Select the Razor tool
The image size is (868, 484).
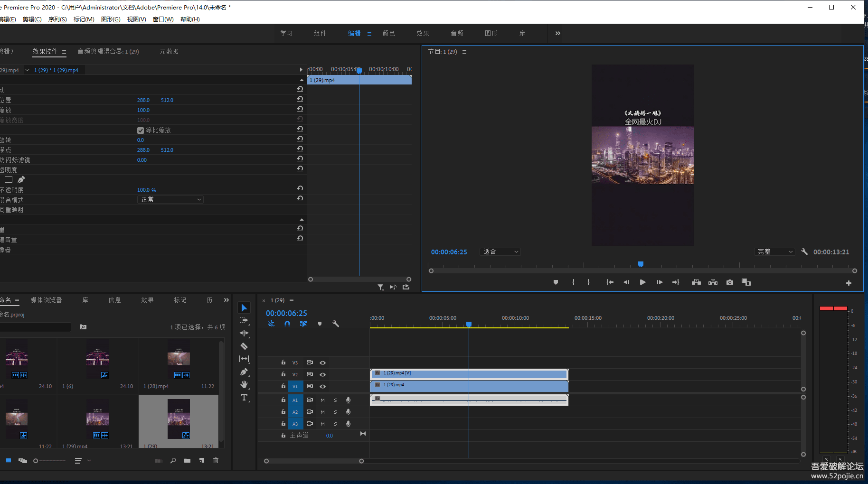[x=244, y=346]
